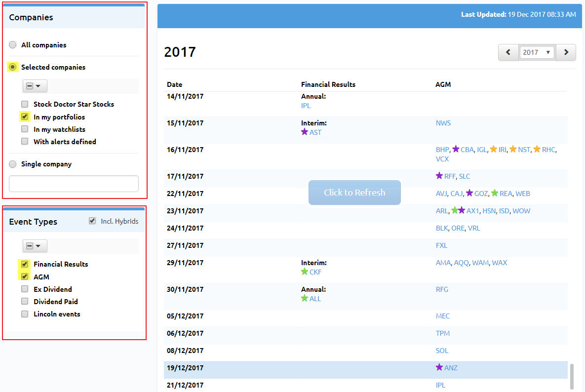Open AST interim results link
Viewport: 585px width, 392px height.
tap(315, 132)
